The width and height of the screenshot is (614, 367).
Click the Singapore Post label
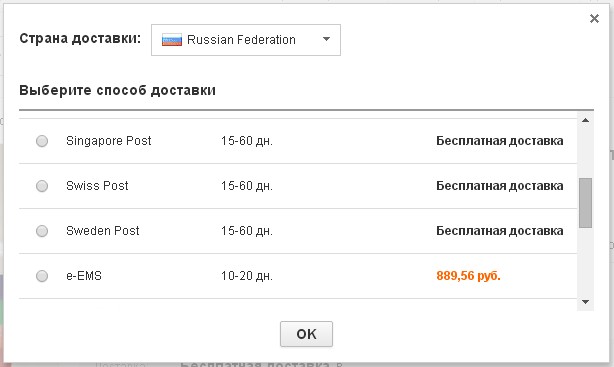pos(108,141)
